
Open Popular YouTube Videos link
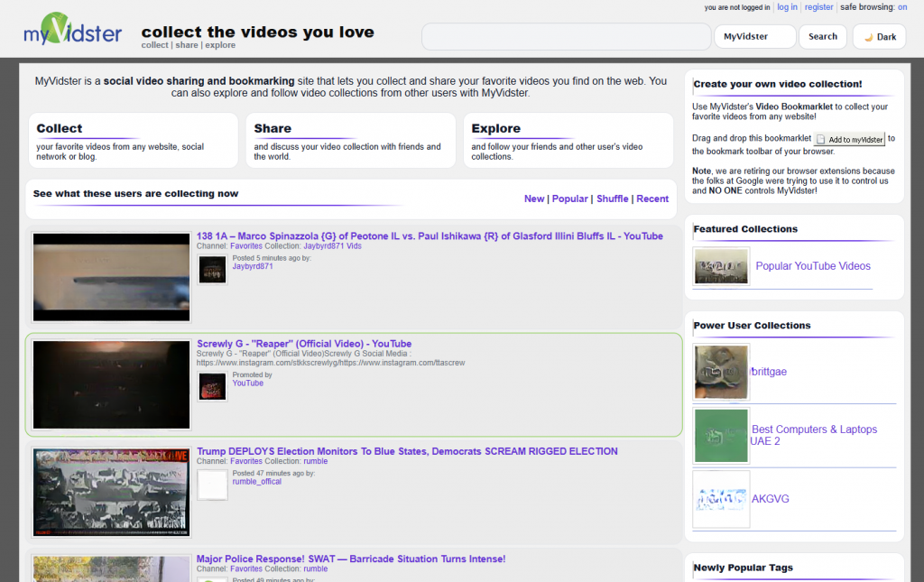[813, 266]
